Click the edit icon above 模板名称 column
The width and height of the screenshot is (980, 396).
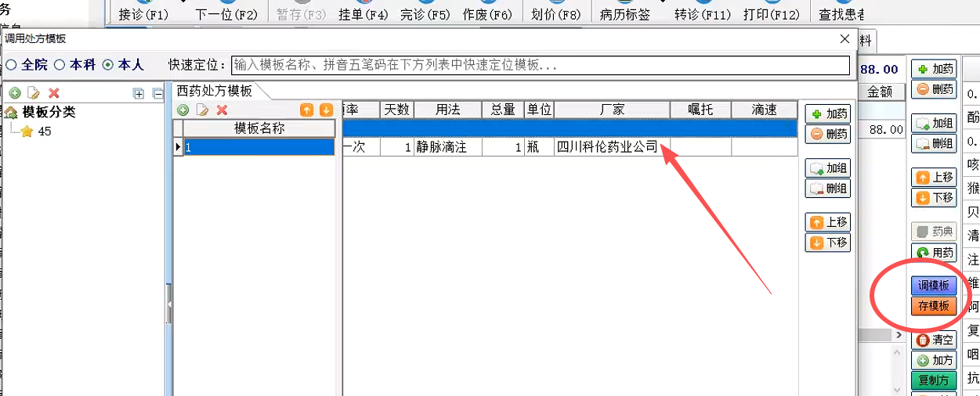coord(202,110)
